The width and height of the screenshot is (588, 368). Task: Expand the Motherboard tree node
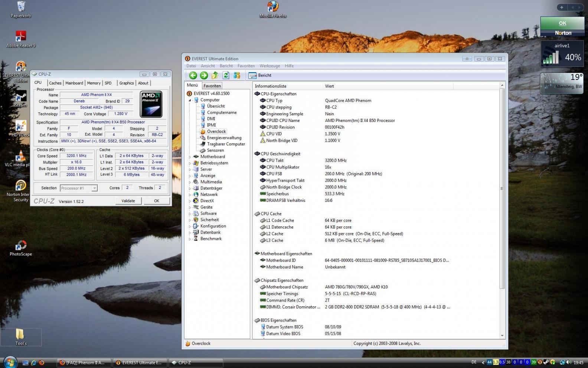point(190,157)
